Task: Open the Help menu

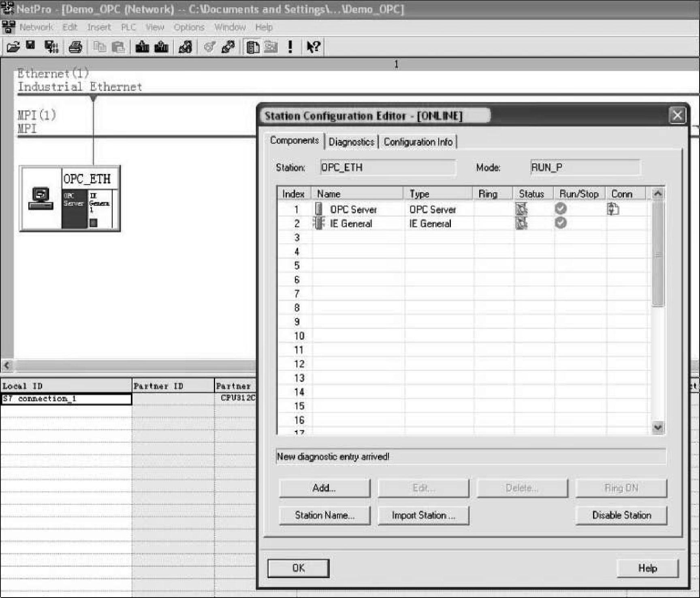Action: pos(264,27)
